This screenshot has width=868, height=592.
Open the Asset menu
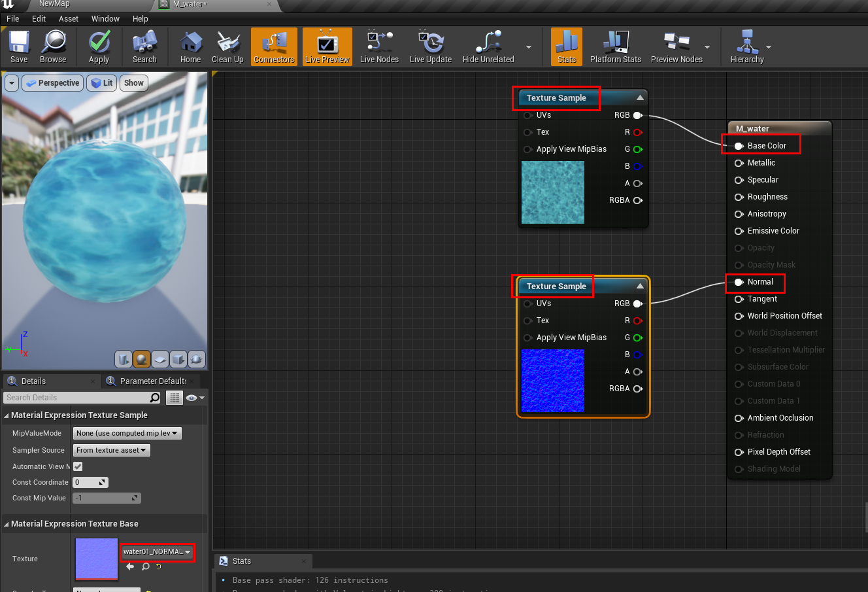(69, 18)
